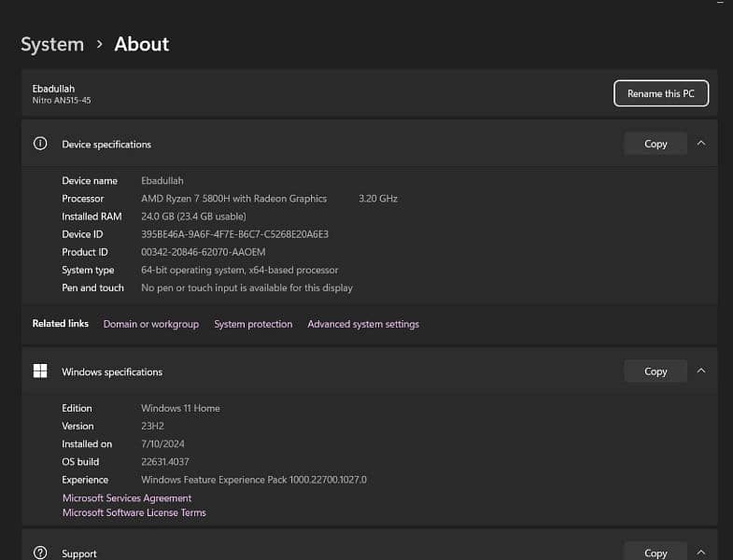Open Advanced system settings
Screen dimensions: 733x560
pyautogui.click(x=363, y=324)
